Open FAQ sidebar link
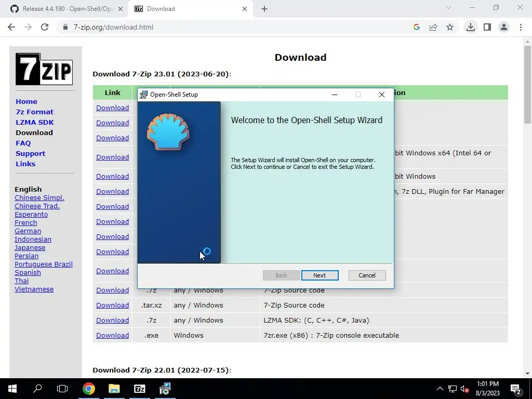532x399 pixels. coord(23,143)
